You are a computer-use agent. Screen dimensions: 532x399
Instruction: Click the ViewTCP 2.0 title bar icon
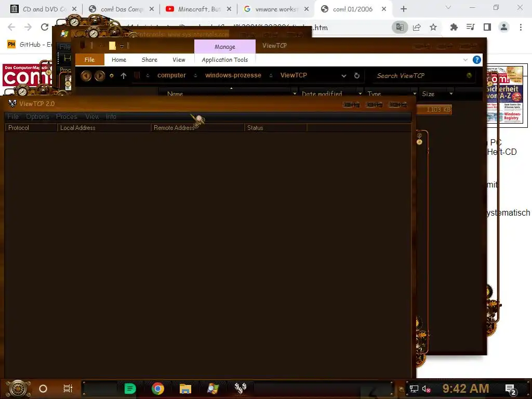click(12, 103)
